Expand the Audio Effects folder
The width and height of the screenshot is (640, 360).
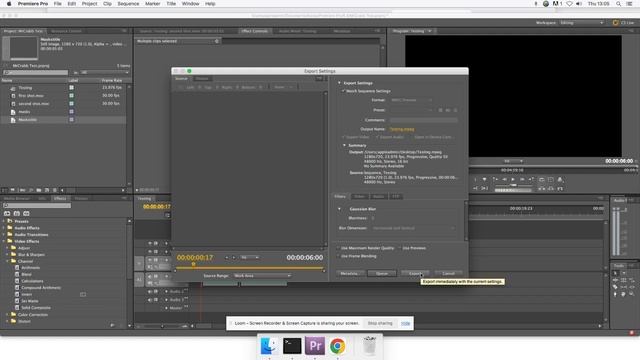click(4, 228)
